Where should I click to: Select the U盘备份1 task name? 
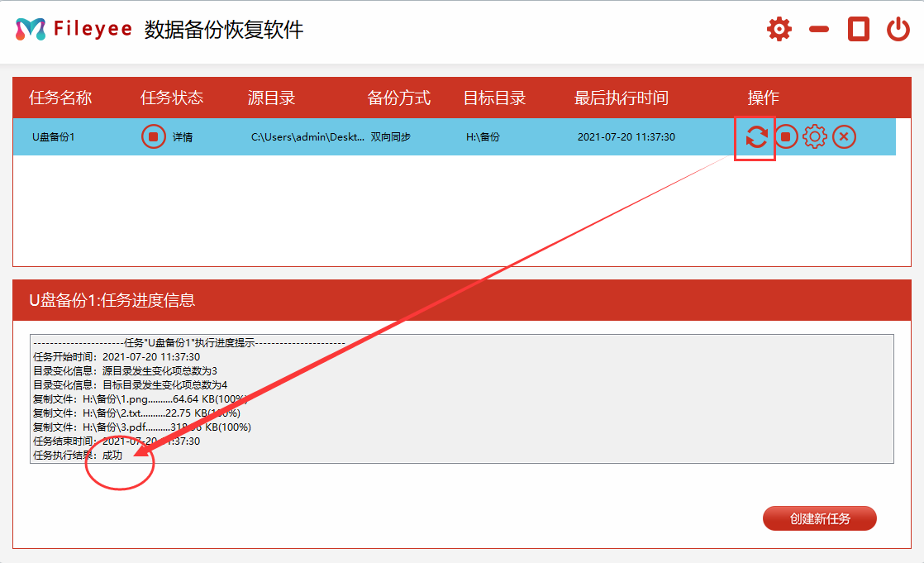54,137
